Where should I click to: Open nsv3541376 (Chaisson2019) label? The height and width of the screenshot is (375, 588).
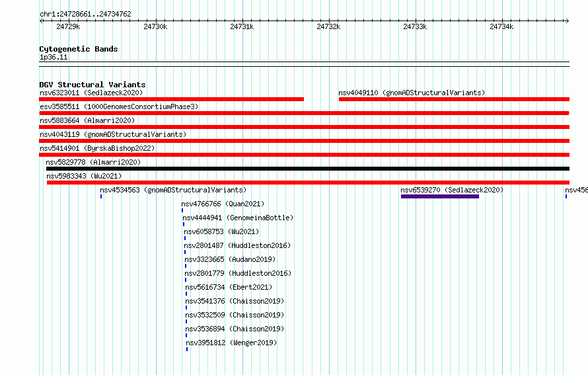point(235,301)
